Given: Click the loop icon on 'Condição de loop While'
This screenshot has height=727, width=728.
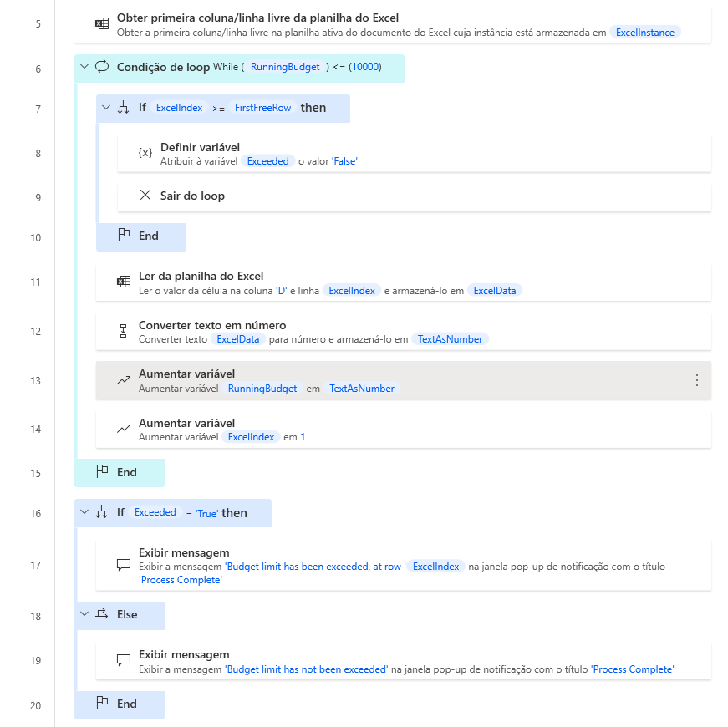Looking at the screenshot, I should (x=102, y=67).
